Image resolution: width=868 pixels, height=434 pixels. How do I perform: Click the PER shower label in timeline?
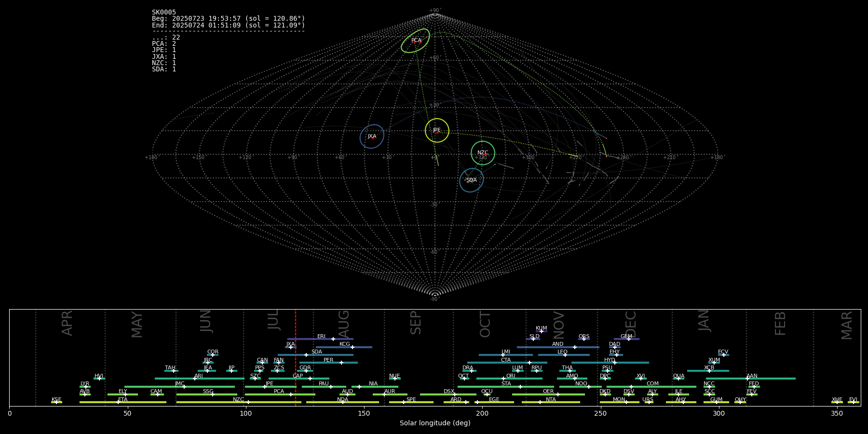coord(328,360)
